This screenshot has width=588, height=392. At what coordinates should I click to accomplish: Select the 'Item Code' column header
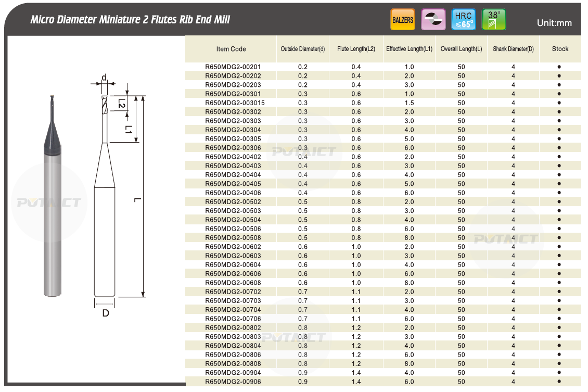[231, 49]
